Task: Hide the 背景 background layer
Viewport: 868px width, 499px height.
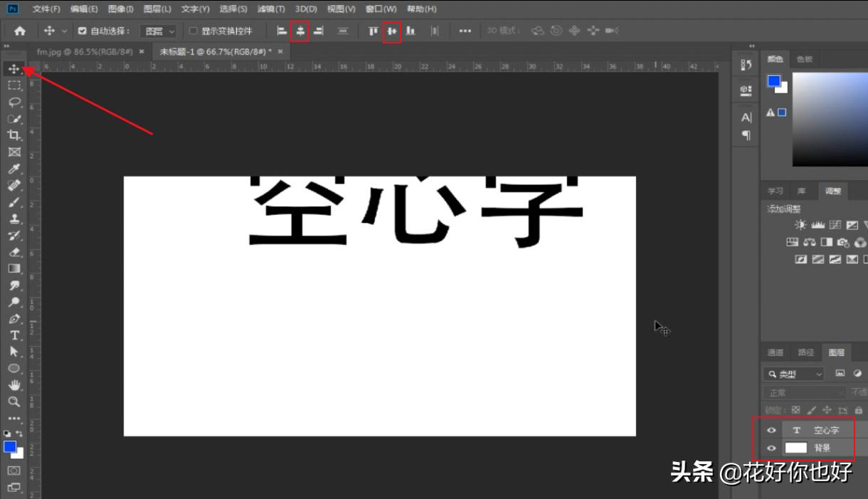Action: pos(771,448)
